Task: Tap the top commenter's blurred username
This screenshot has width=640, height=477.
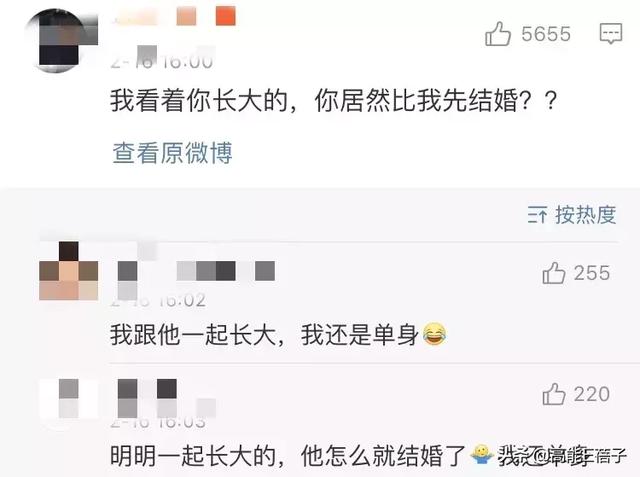Action: (173, 16)
